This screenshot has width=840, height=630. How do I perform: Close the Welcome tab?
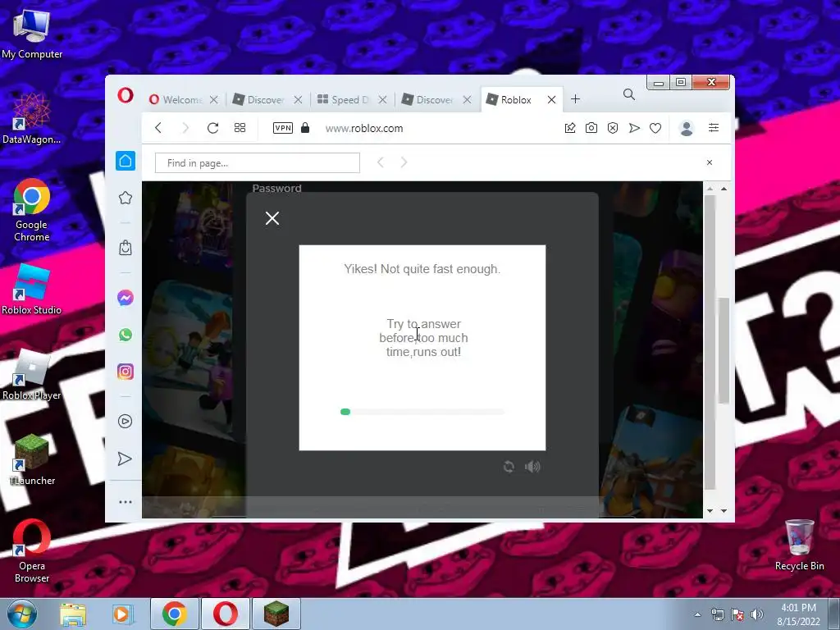click(214, 99)
